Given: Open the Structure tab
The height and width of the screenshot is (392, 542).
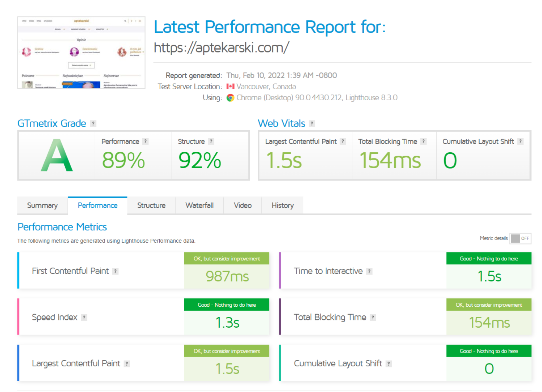Looking at the screenshot, I should (151, 205).
